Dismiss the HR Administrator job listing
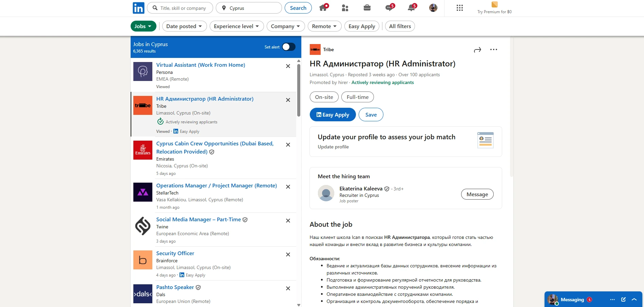Screen dimensions: 644x307 tap(288, 100)
